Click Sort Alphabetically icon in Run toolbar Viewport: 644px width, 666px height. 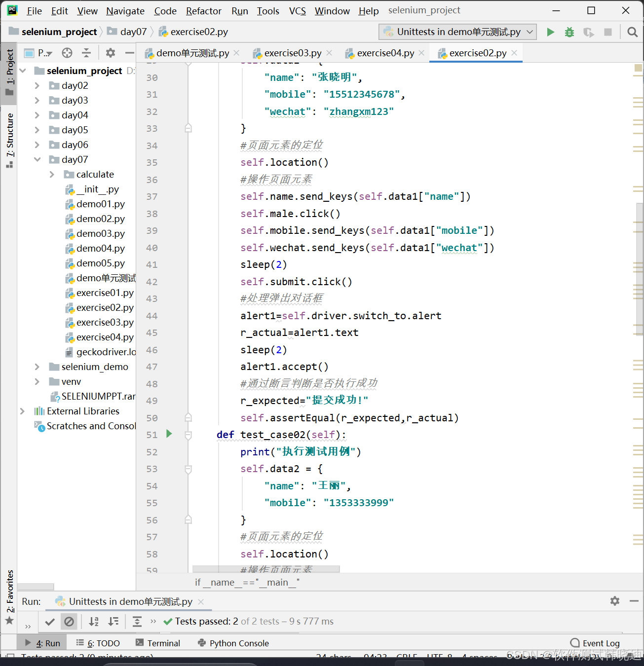tap(94, 622)
